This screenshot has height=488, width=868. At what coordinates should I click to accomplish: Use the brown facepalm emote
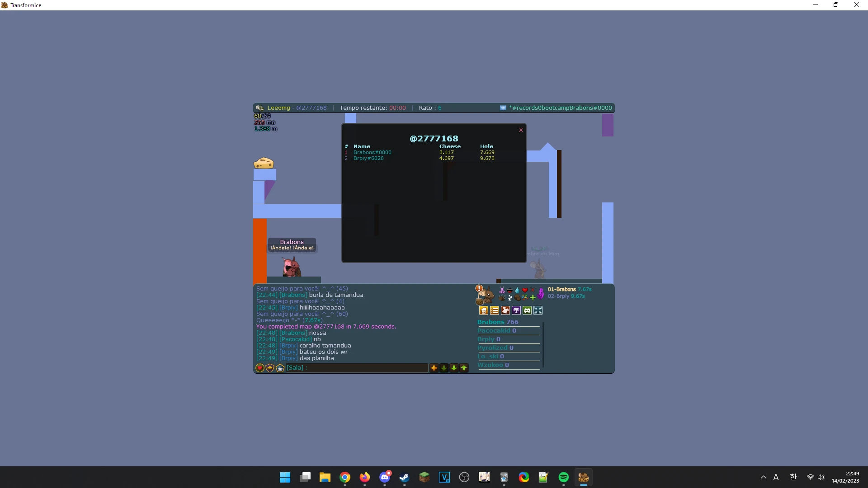[517, 298]
